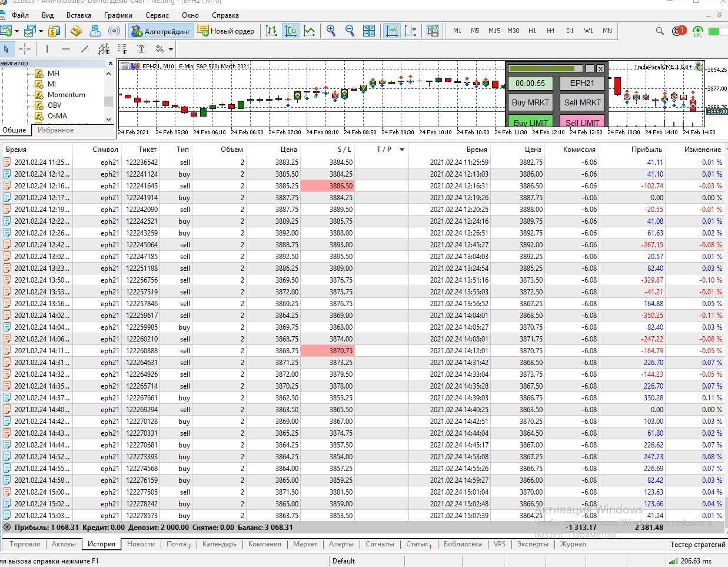This screenshot has width=728, height=567.
Task: Select the vertical line drawing tool
Action: tap(47, 49)
